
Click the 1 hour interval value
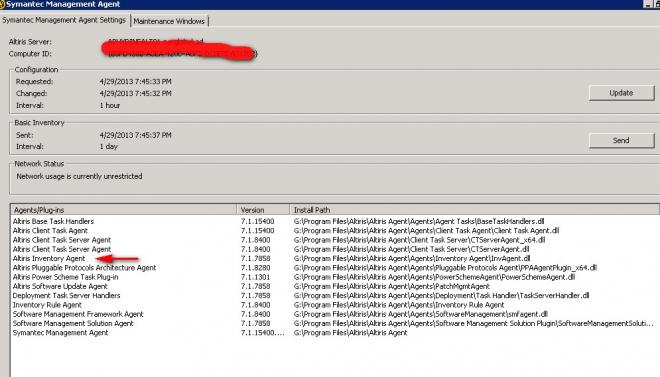point(110,105)
